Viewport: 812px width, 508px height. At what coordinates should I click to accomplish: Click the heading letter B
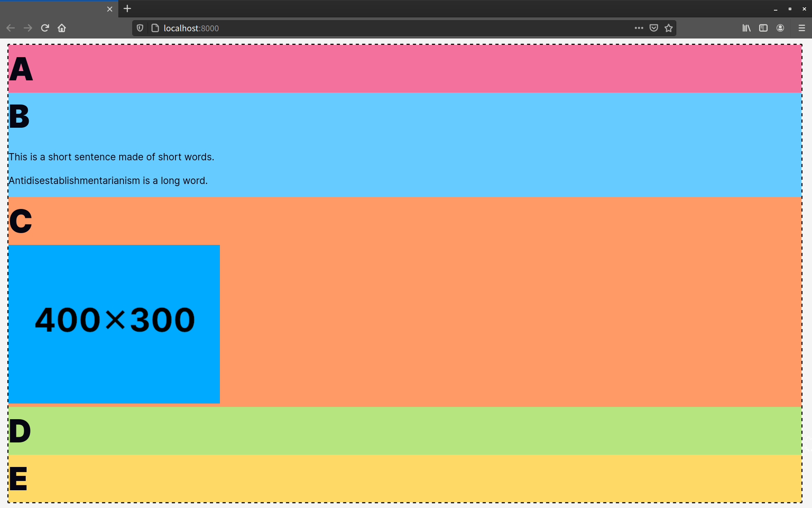(x=19, y=116)
